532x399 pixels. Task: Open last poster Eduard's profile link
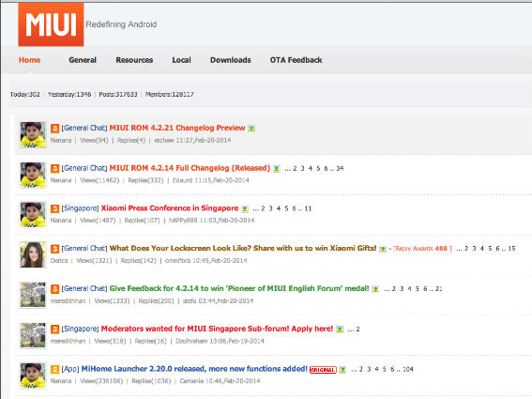coord(182,180)
